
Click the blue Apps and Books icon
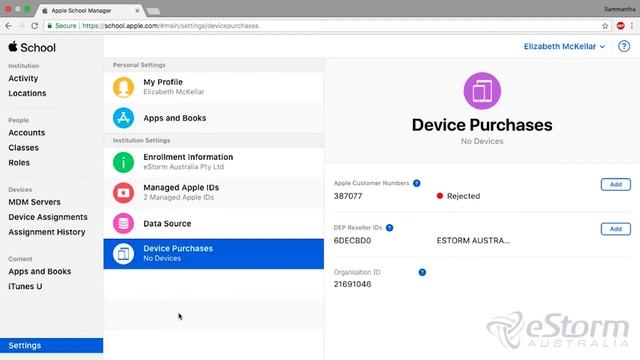coord(123,118)
